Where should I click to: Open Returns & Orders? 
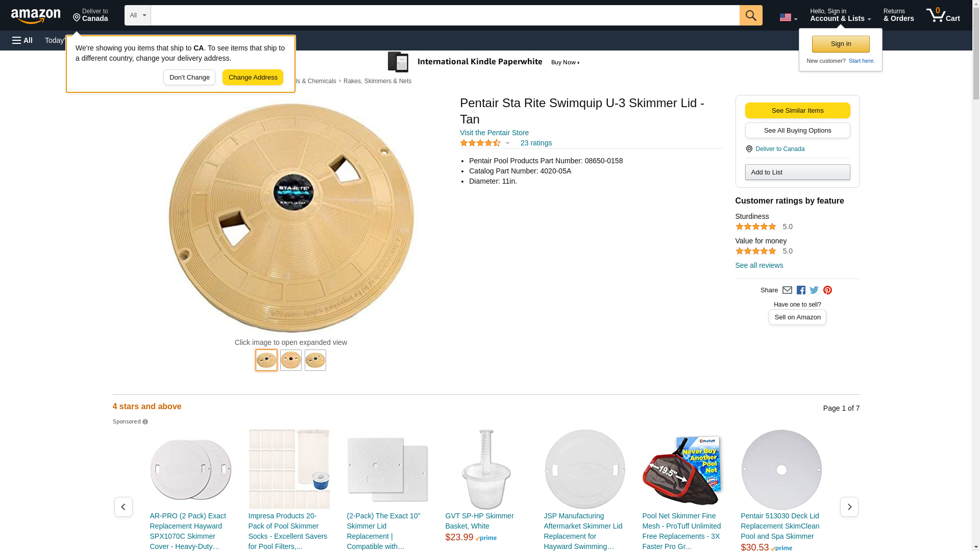pos(898,15)
